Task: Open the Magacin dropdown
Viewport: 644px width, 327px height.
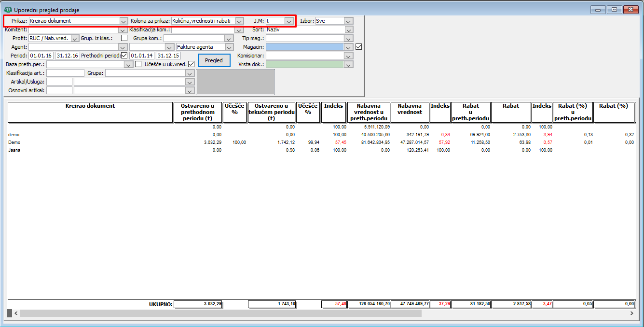Action: point(349,47)
